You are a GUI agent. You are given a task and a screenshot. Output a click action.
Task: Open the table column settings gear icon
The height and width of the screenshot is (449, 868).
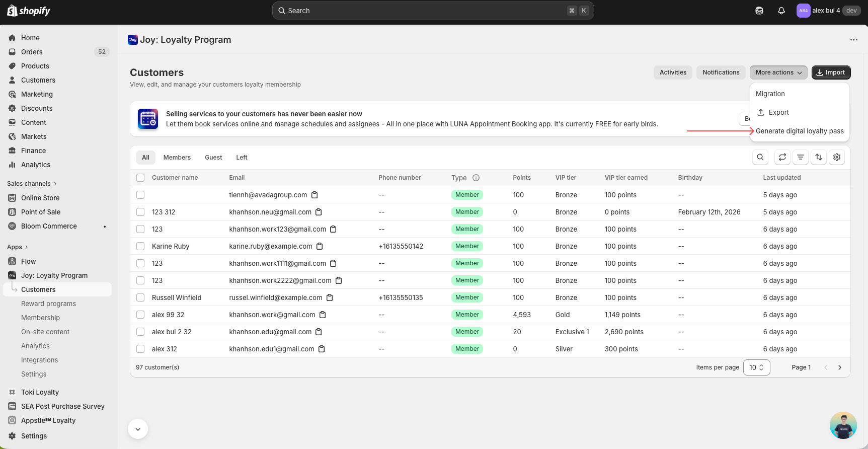pyautogui.click(x=837, y=158)
